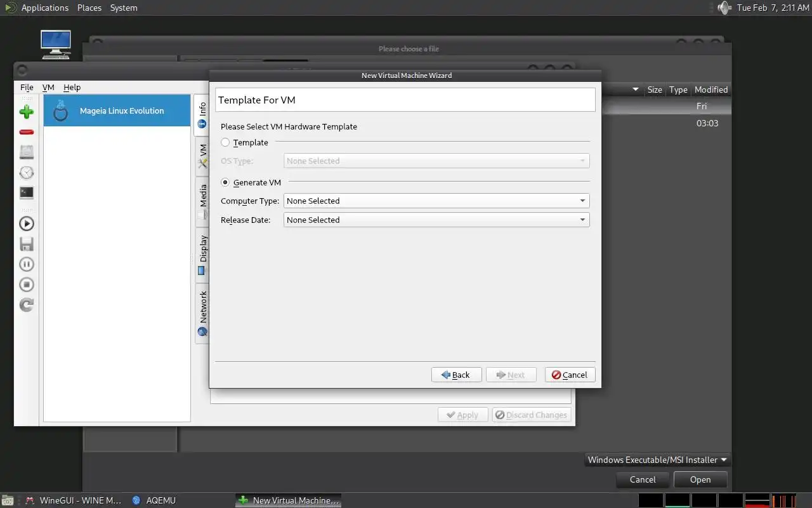Sort files by the Size column header
The image size is (812, 508).
655,90
